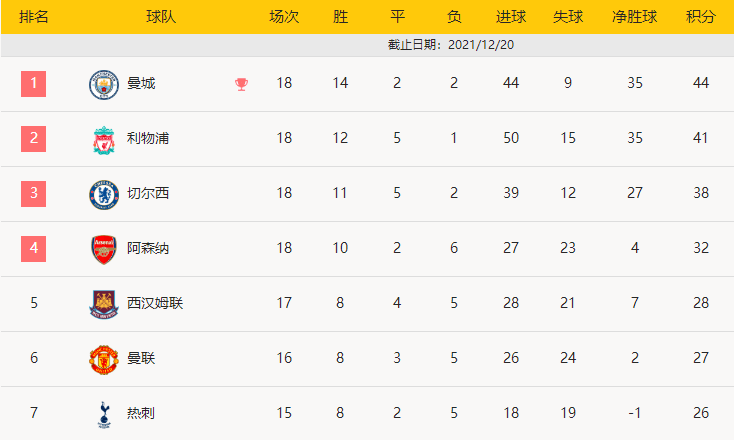Open the 阿森纳 team page
Image resolution: width=734 pixels, height=440 pixels.
[148, 248]
